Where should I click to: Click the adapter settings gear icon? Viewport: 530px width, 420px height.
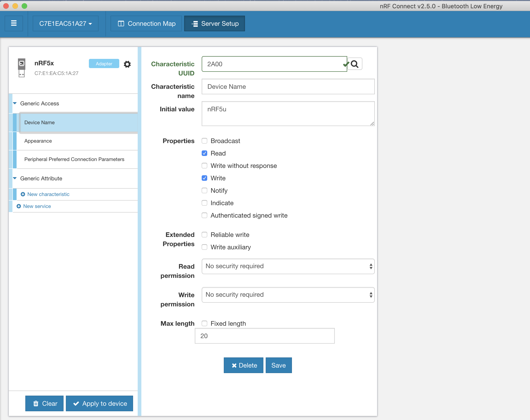(127, 64)
